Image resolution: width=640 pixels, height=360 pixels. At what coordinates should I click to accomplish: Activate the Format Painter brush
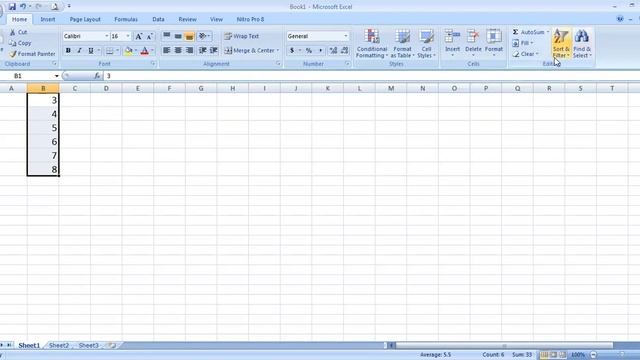[x=32, y=54]
